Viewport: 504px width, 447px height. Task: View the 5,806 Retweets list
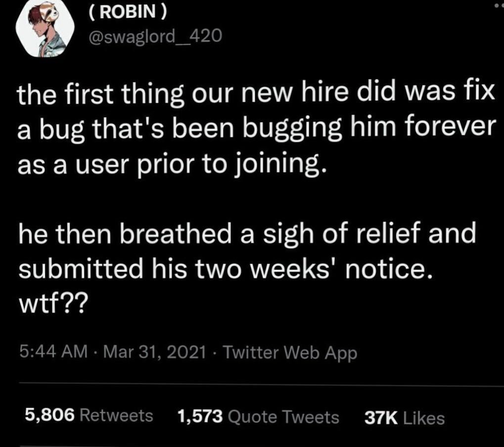(89, 416)
